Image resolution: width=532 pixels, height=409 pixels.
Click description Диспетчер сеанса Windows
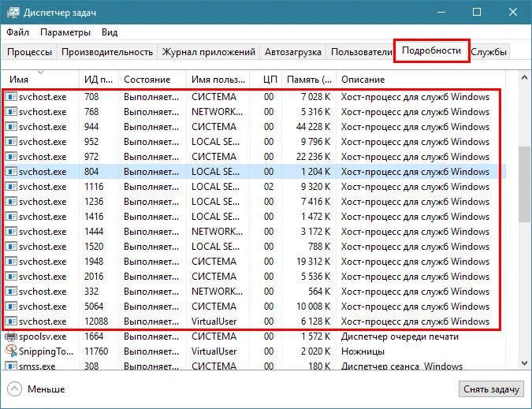coord(402,366)
